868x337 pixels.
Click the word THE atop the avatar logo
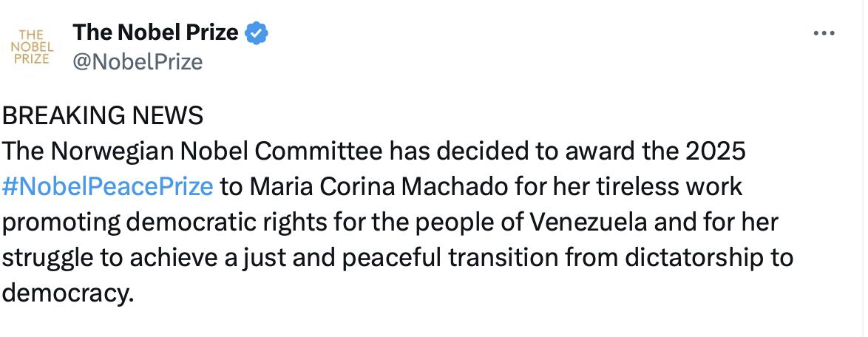click(33, 35)
